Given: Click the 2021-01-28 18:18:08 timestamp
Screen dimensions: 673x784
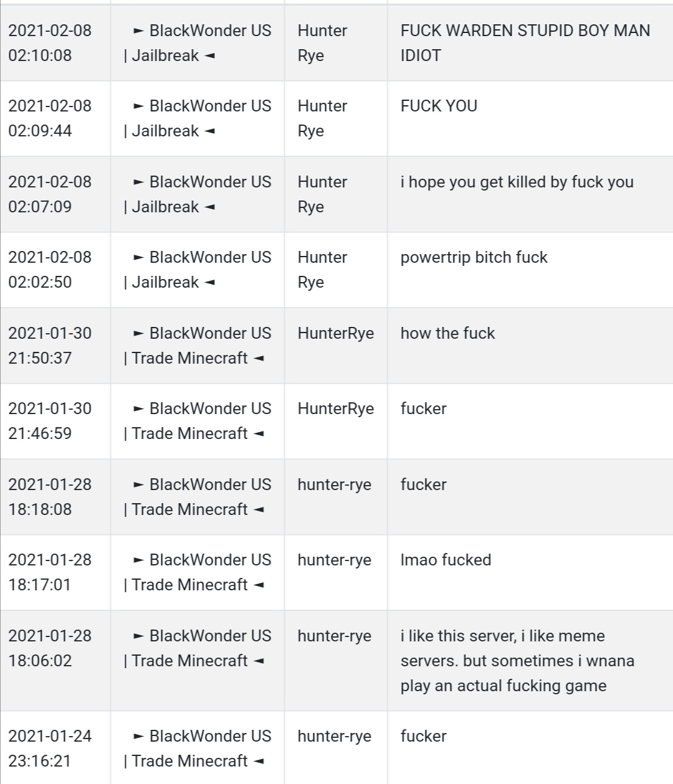Looking at the screenshot, I should tap(50, 497).
